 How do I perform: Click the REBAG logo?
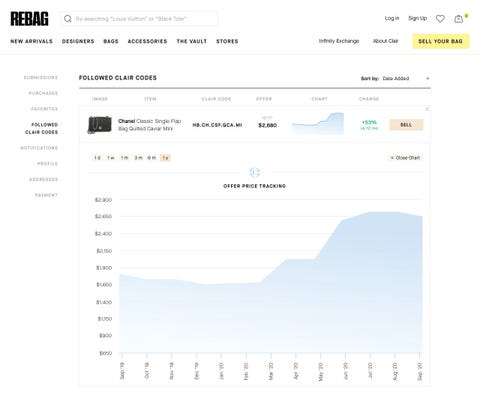(x=29, y=19)
